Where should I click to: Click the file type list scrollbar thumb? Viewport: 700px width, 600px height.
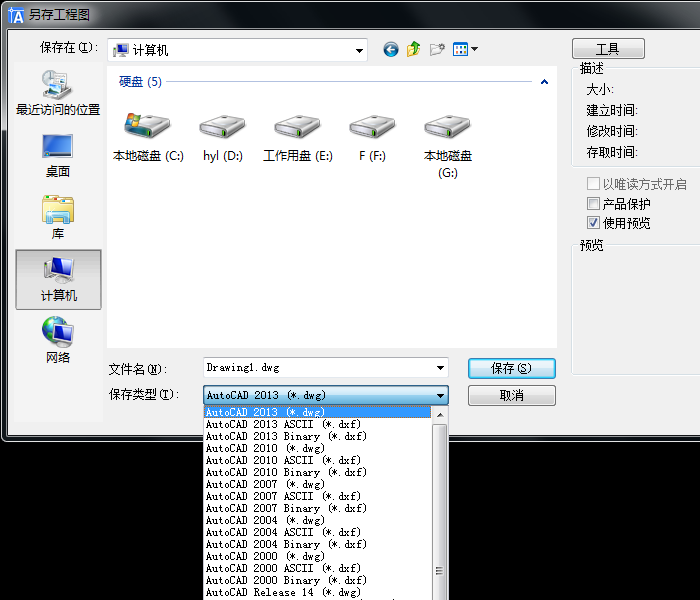[440, 512]
